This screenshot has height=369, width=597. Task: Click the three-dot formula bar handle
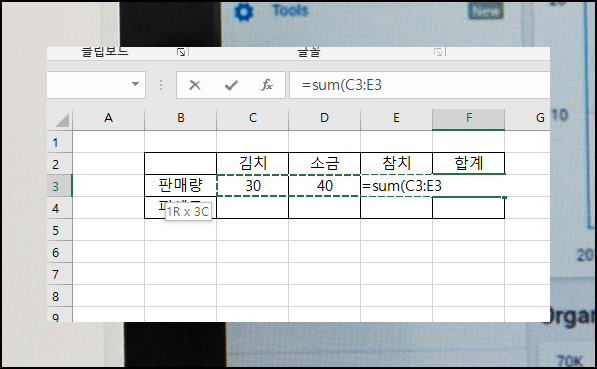(x=161, y=85)
